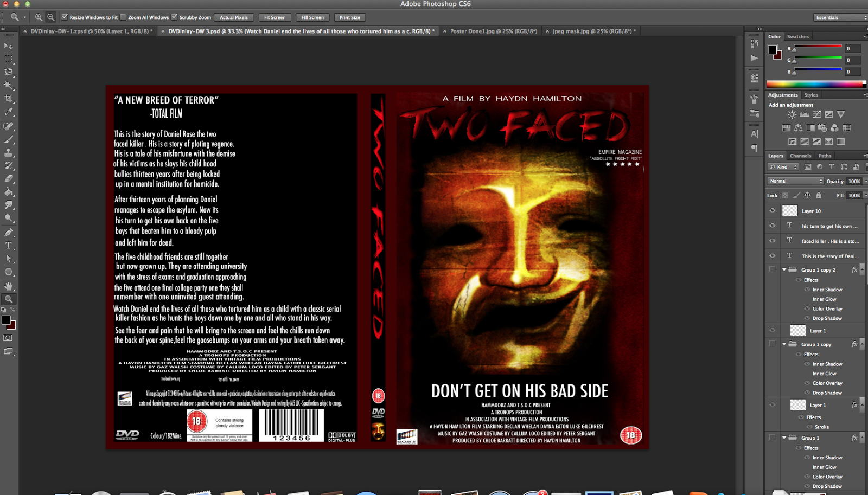868x495 pixels.
Task: Add a Brightness/Contrast adjustment
Action: [792, 114]
